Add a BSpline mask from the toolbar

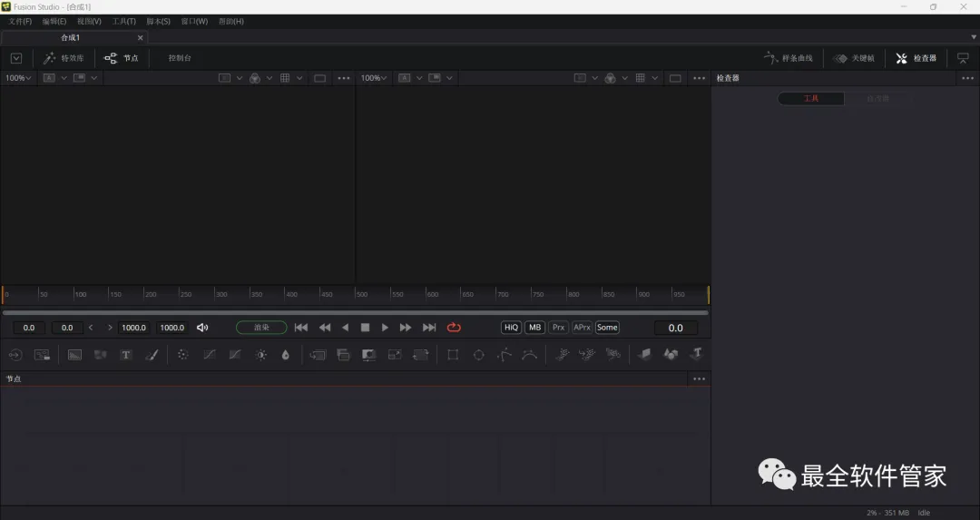click(529, 355)
